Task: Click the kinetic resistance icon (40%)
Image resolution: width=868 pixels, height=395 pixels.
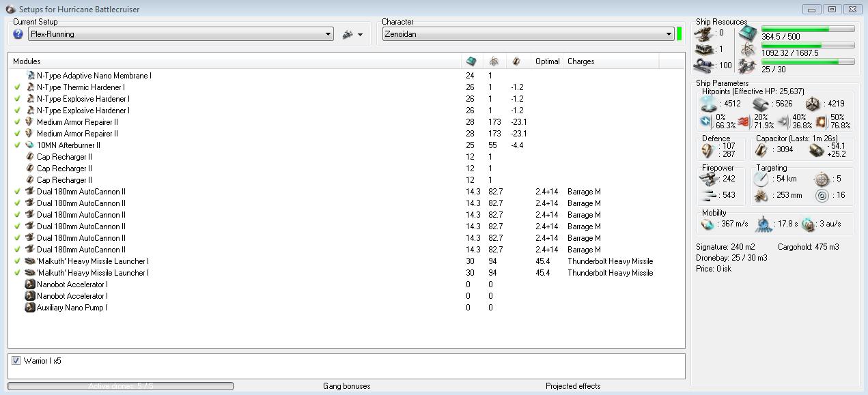Action: pyautogui.click(x=783, y=121)
